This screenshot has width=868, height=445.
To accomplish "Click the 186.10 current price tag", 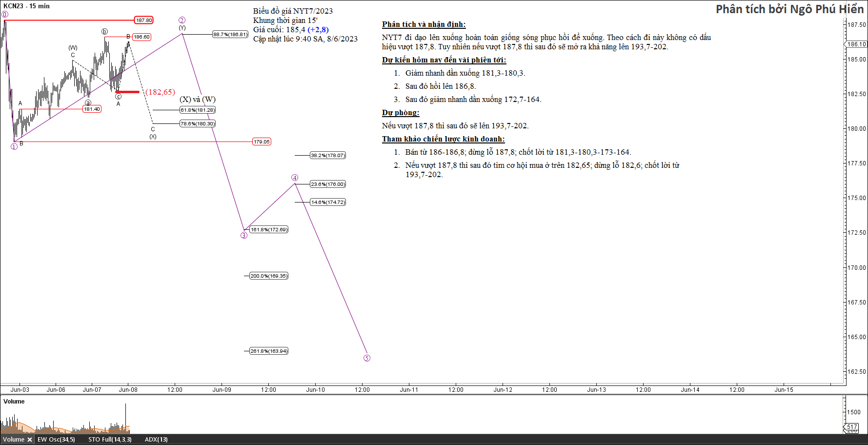I will (x=856, y=44).
